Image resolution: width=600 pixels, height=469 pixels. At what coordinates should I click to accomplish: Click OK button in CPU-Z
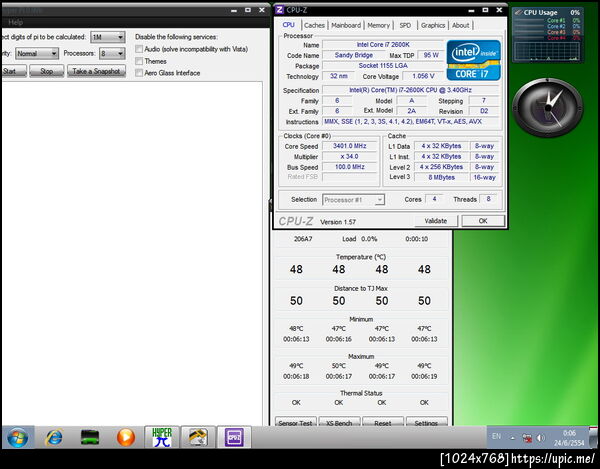[x=483, y=221]
